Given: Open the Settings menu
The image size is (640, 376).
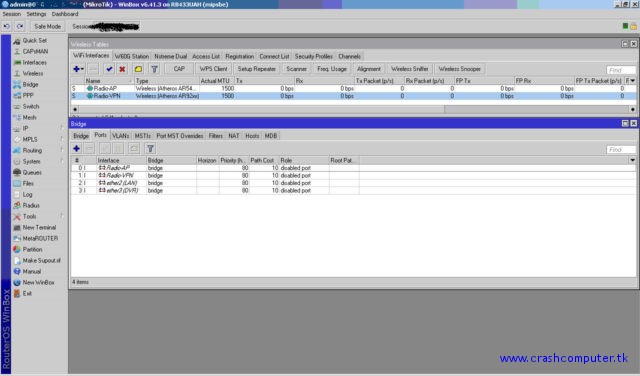Looking at the screenshot, I should coord(36,14).
